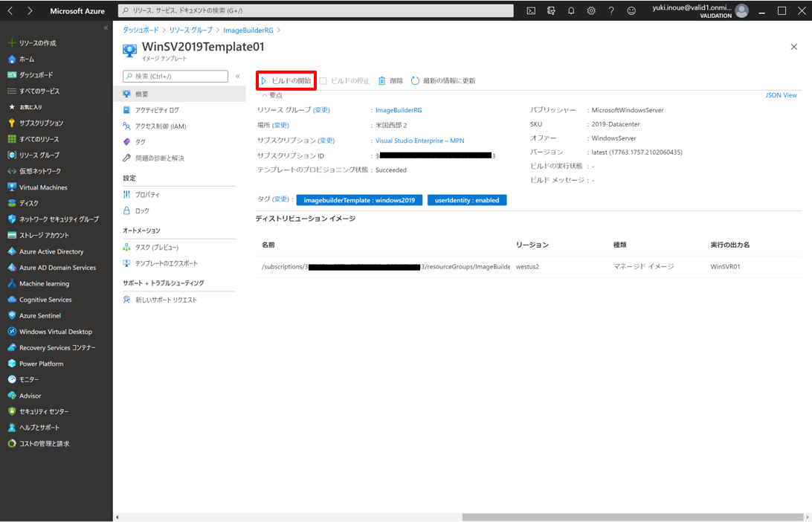
Task: Go to ImageBuilderRG in the breadcrumb
Action: [x=248, y=30]
